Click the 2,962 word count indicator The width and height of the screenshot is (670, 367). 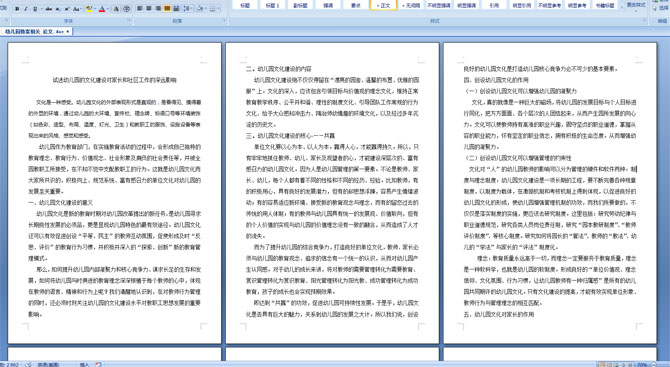9,364
